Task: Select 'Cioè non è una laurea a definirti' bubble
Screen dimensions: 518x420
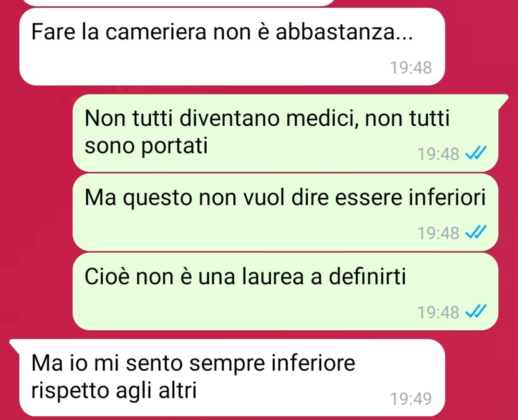Action: click(x=286, y=291)
